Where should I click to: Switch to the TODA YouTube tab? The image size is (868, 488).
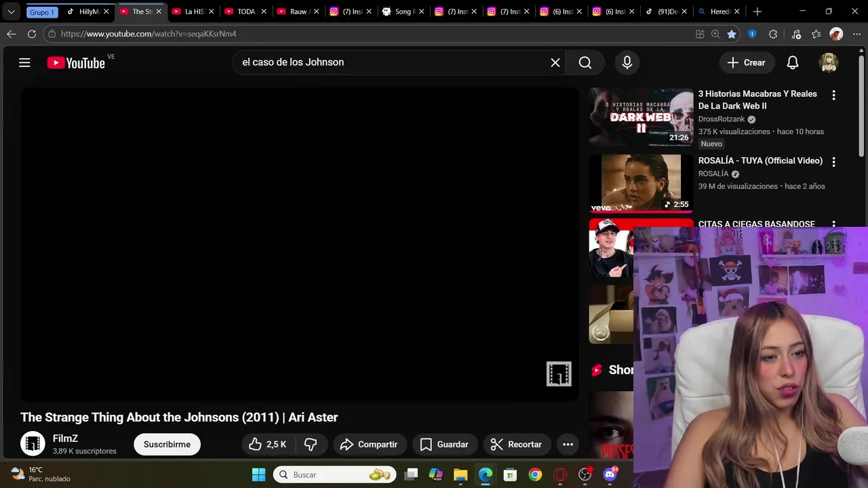click(x=245, y=12)
